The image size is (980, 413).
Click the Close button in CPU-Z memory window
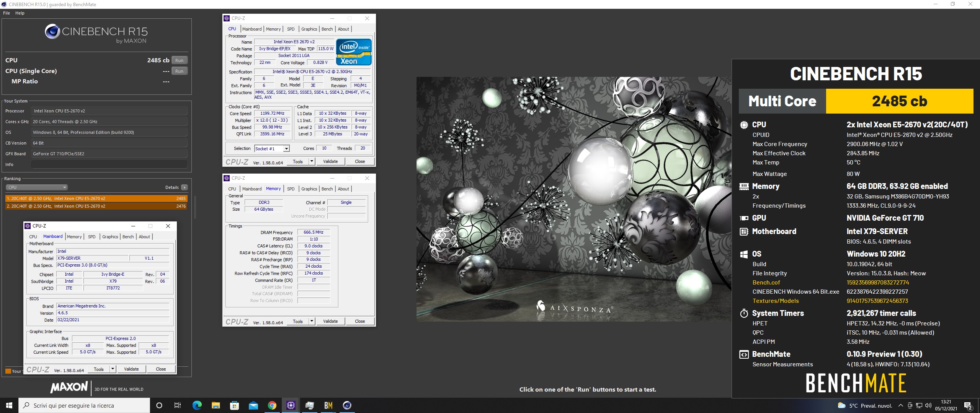click(360, 321)
